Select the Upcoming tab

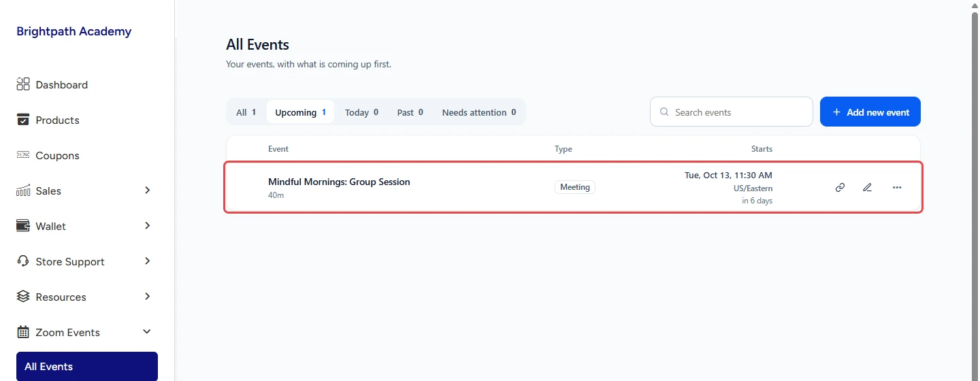(300, 112)
